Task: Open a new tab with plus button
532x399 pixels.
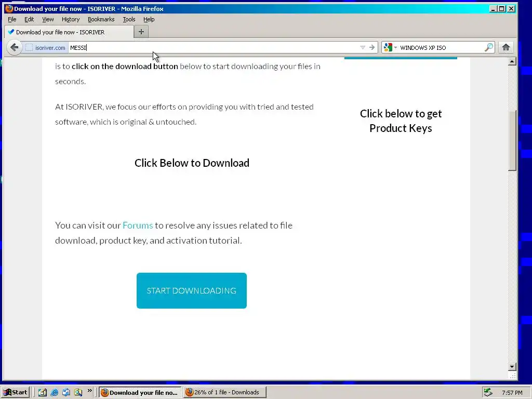Action: click(141, 32)
